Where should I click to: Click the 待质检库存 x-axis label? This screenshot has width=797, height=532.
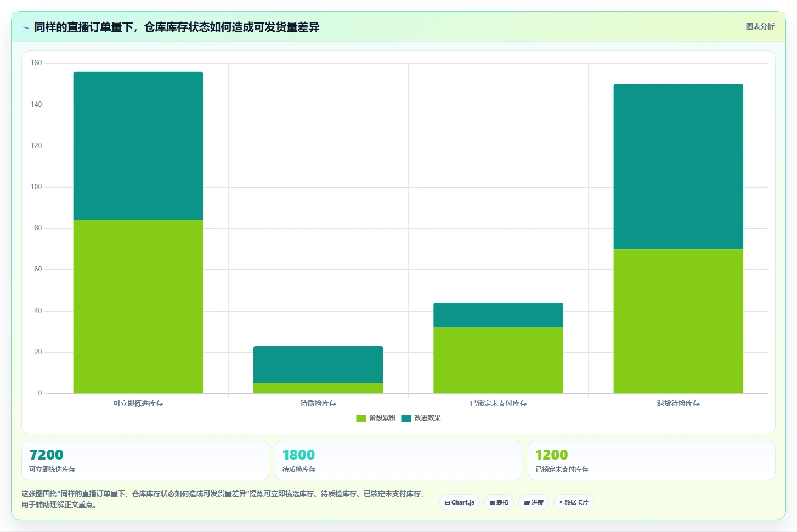(318, 403)
